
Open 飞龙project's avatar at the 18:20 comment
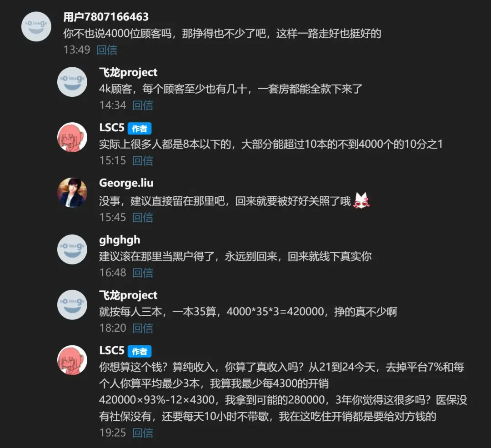coord(72,305)
